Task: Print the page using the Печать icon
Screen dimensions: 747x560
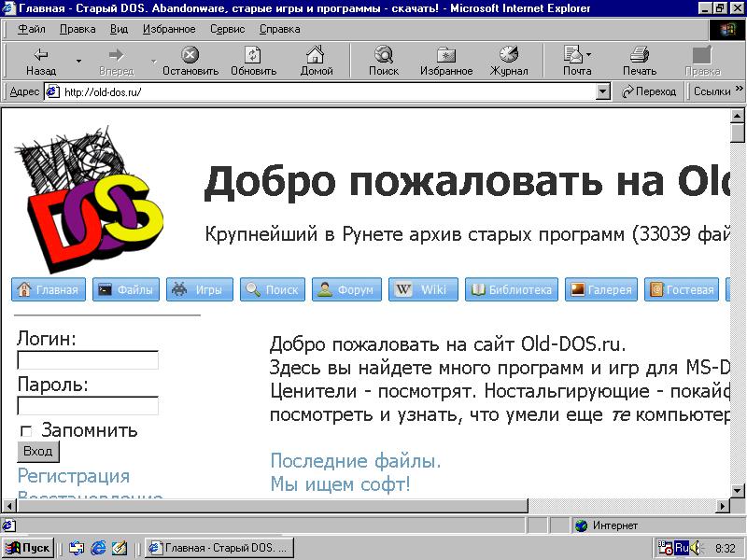Action: [x=640, y=63]
